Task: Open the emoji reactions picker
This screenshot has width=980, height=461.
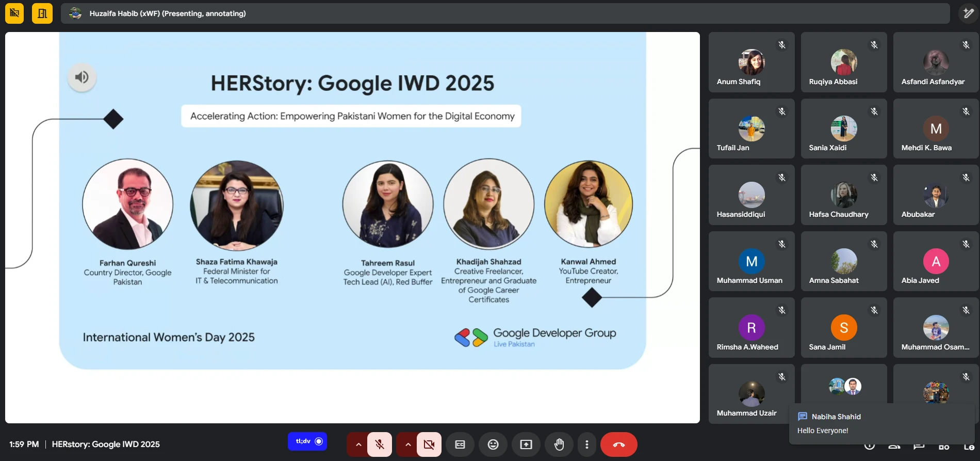Action: click(x=493, y=444)
